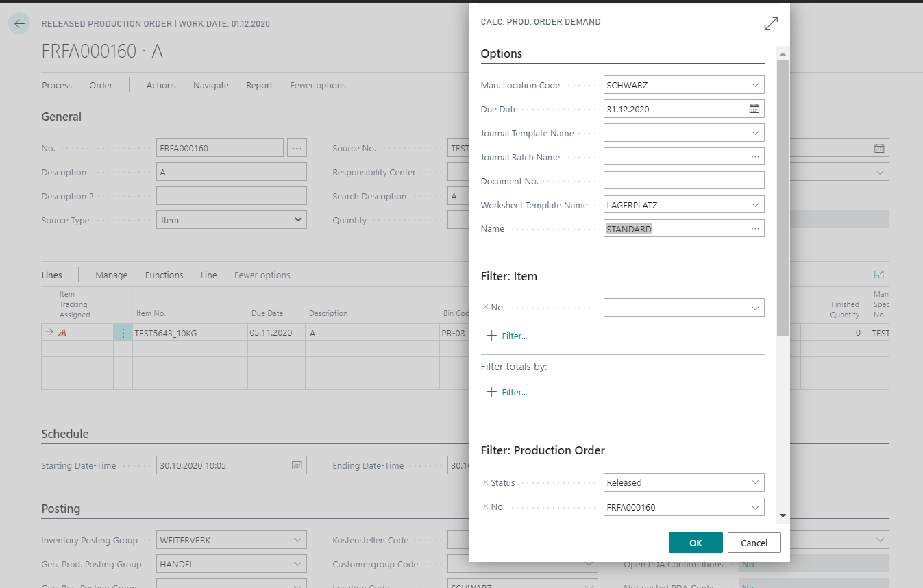Click the PR-03 bin code cell
Image resolution: width=923 pixels, height=588 pixels.
coord(456,332)
